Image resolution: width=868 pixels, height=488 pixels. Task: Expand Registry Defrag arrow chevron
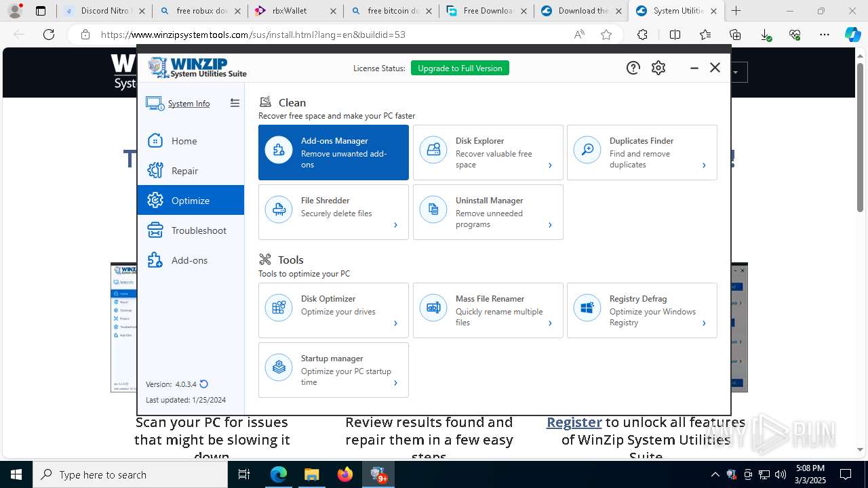pos(704,323)
